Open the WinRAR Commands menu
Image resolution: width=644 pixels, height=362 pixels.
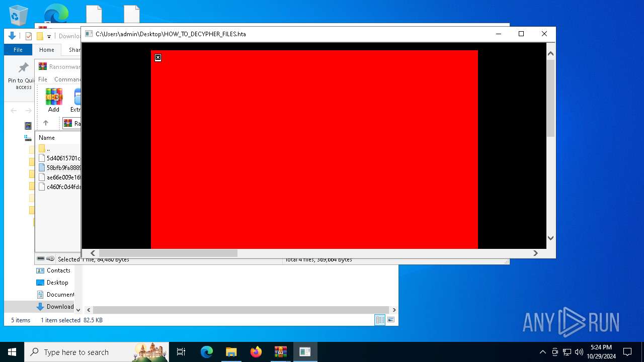click(67, 79)
